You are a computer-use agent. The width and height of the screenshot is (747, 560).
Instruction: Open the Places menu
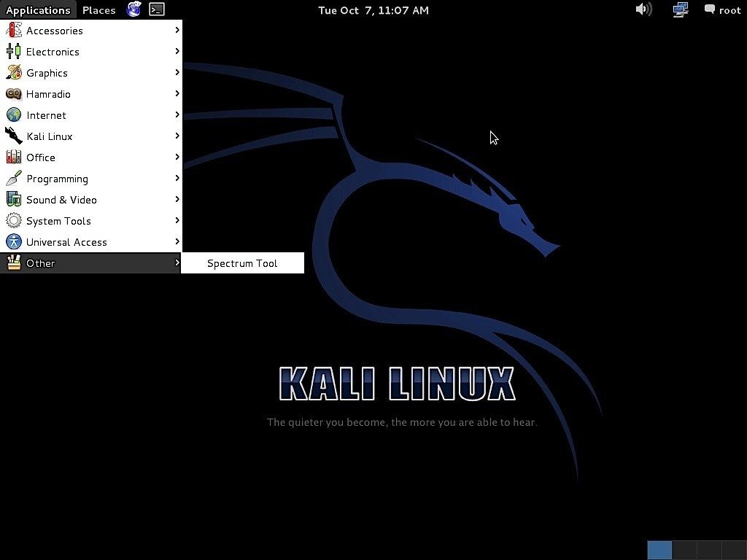click(x=98, y=9)
